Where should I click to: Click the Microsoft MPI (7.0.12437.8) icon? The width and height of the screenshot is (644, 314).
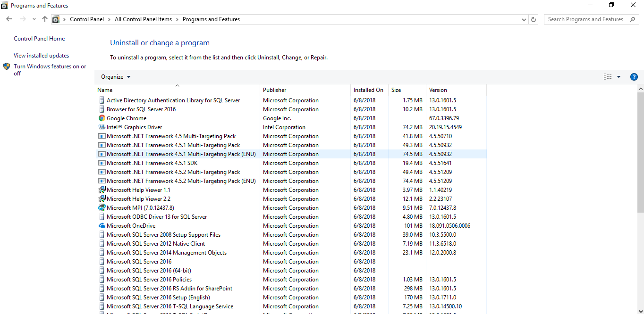pyautogui.click(x=102, y=208)
